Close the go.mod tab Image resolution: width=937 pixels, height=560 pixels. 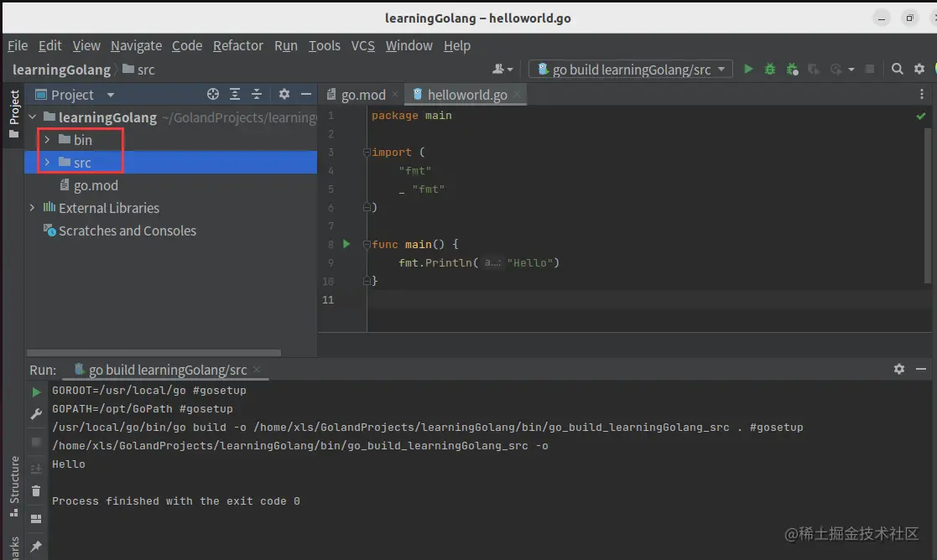(x=395, y=95)
